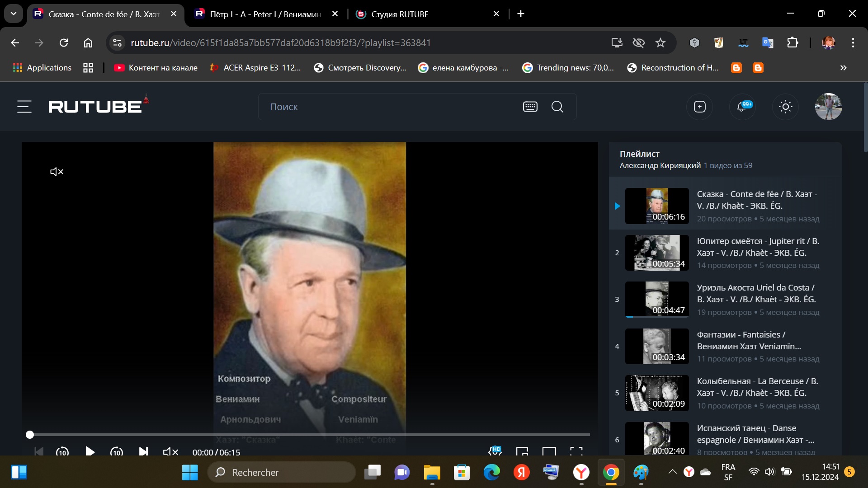The width and height of the screenshot is (868, 488).
Task: Open notifications bell with 99+ badge
Action: coord(742,107)
